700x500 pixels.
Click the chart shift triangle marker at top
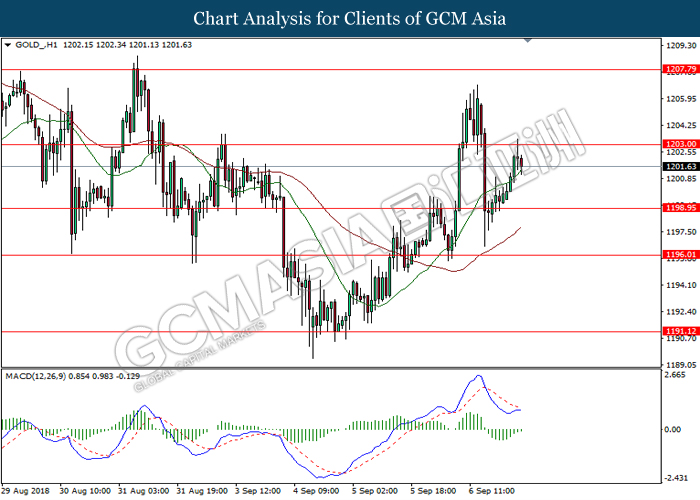point(528,41)
